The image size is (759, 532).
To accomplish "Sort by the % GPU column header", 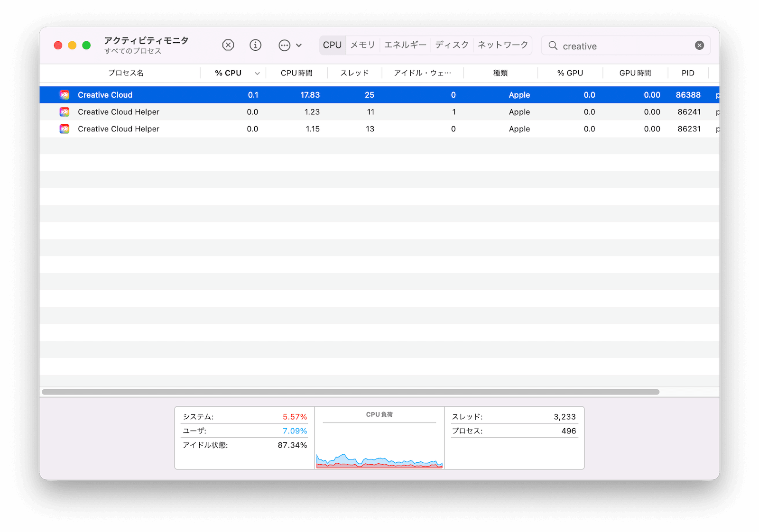I will click(x=570, y=73).
